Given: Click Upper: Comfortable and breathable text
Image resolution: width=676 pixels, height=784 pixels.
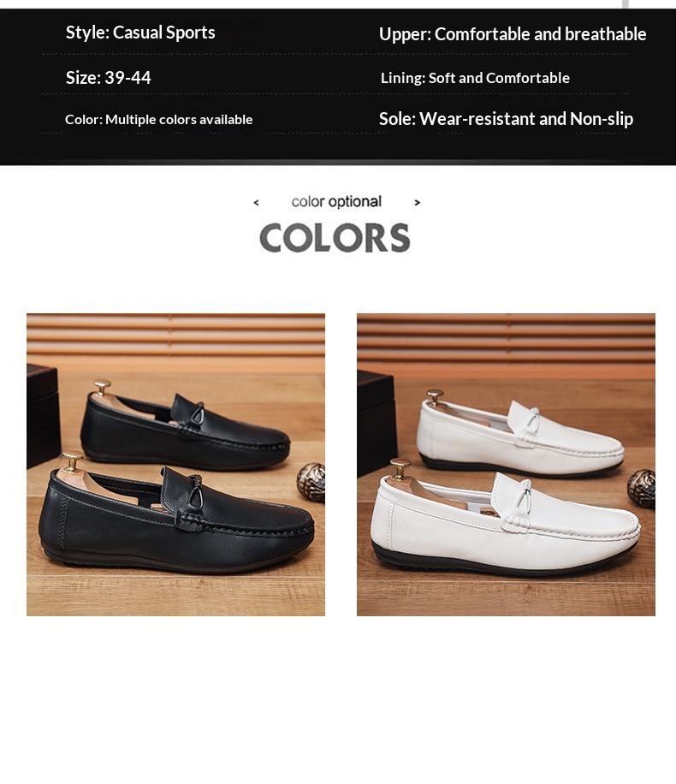Looking at the screenshot, I should pyautogui.click(x=513, y=34).
